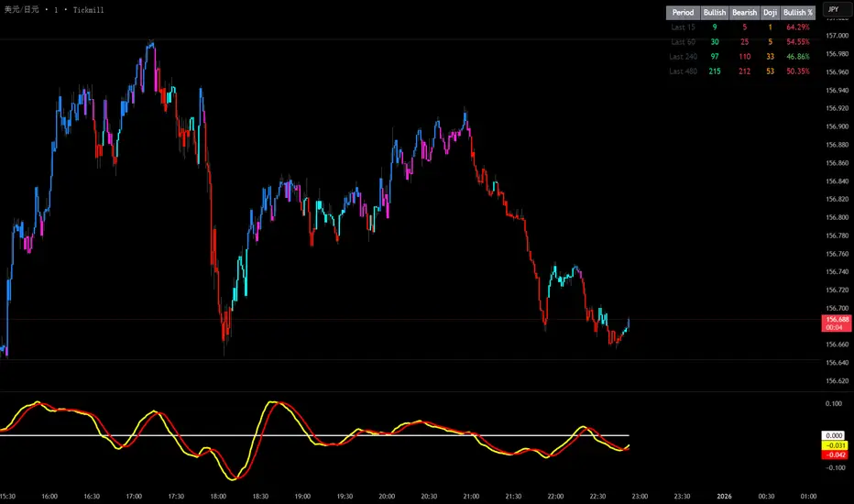Click the 23:00 label on time axis
The height and width of the screenshot is (504, 854).
click(640, 497)
